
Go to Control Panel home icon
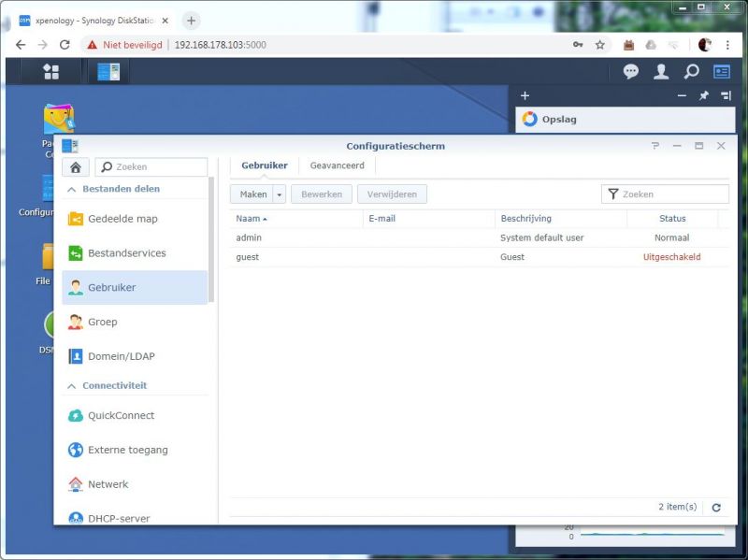point(76,167)
